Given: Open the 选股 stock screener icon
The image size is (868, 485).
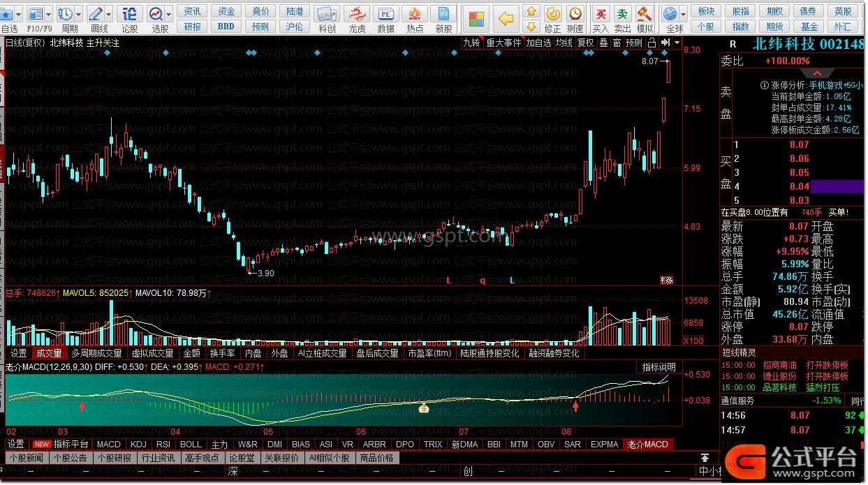Looking at the screenshot, I should coord(156,13).
